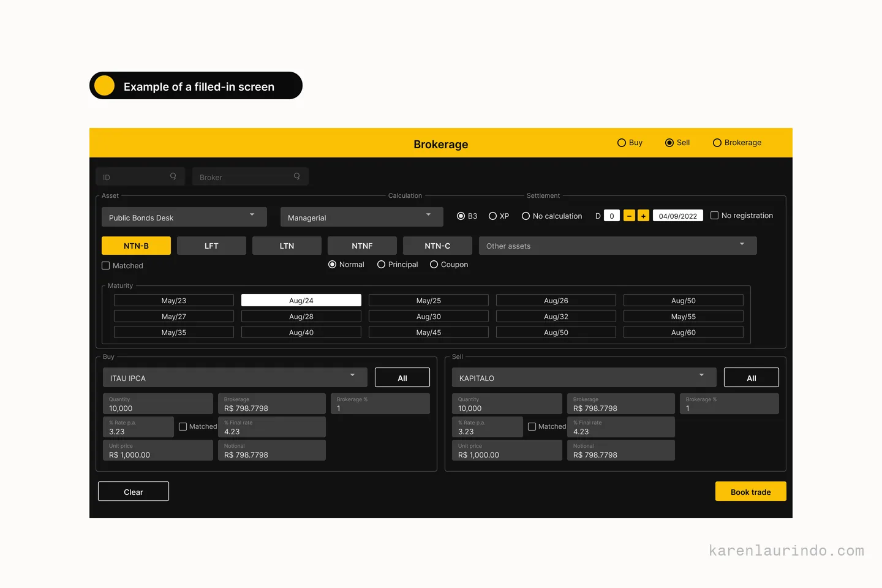Edit Sell Brokerage % field

pyautogui.click(x=729, y=404)
